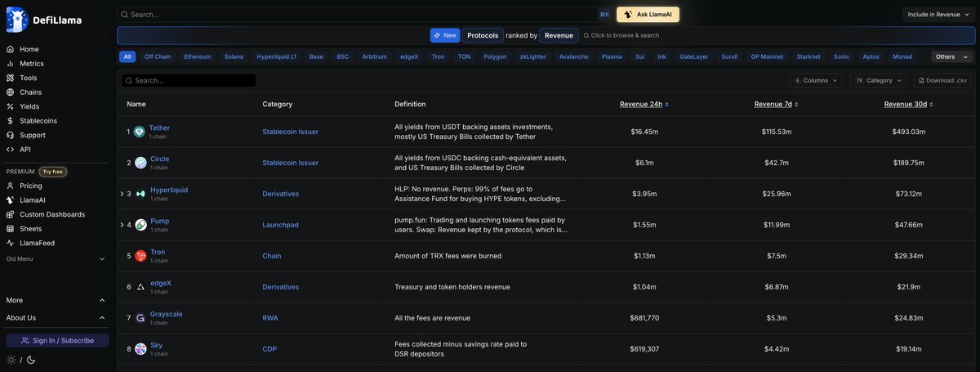Click the Ask LlamaAI button

(648, 15)
